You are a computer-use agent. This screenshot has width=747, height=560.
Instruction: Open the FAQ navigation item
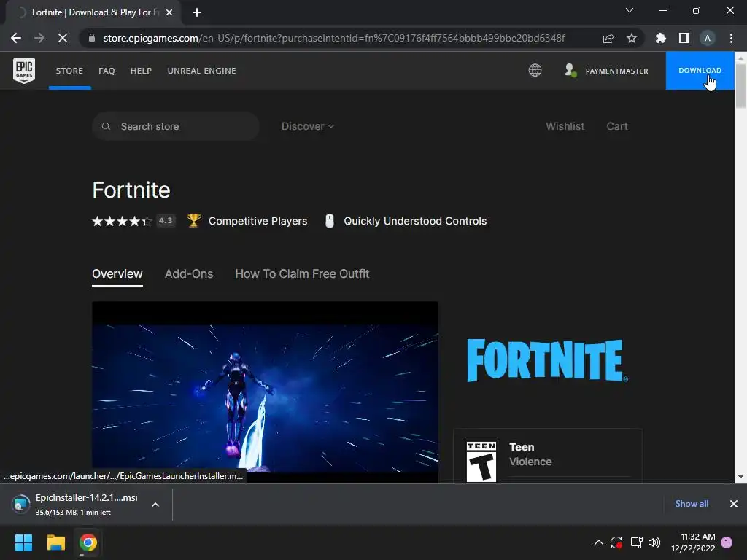[x=107, y=71]
